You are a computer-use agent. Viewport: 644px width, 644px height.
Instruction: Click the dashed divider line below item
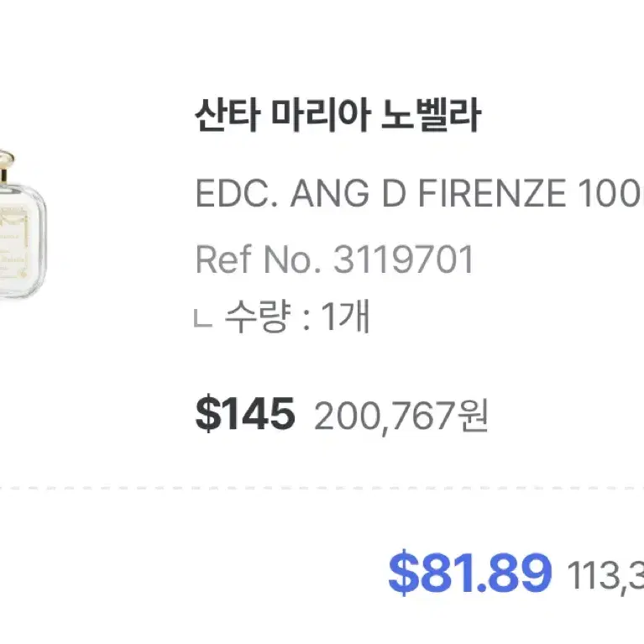[x=322, y=489]
